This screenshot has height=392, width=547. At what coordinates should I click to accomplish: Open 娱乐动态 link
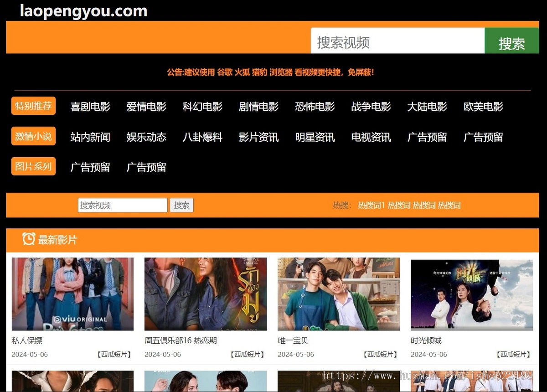tap(146, 137)
